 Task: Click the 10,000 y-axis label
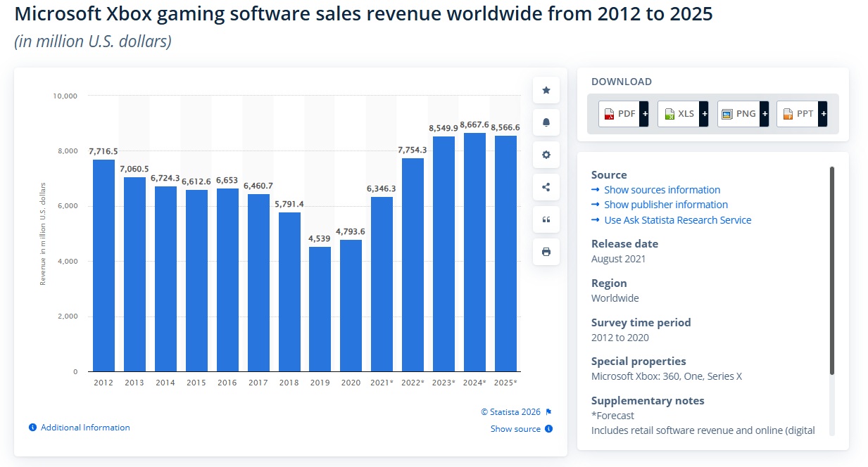pyautogui.click(x=65, y=96)
